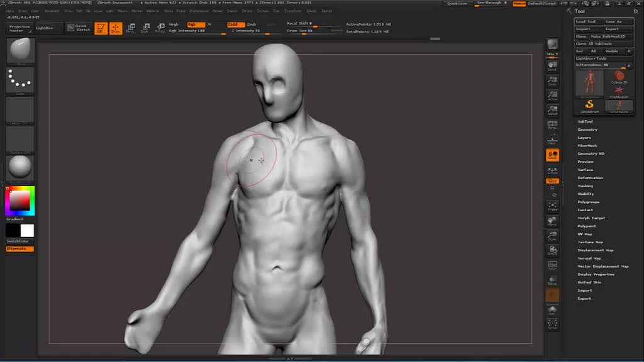Screen dimensions: 644x362
Task: Click the SwitchColor button
Action: (x=18, y=241)
